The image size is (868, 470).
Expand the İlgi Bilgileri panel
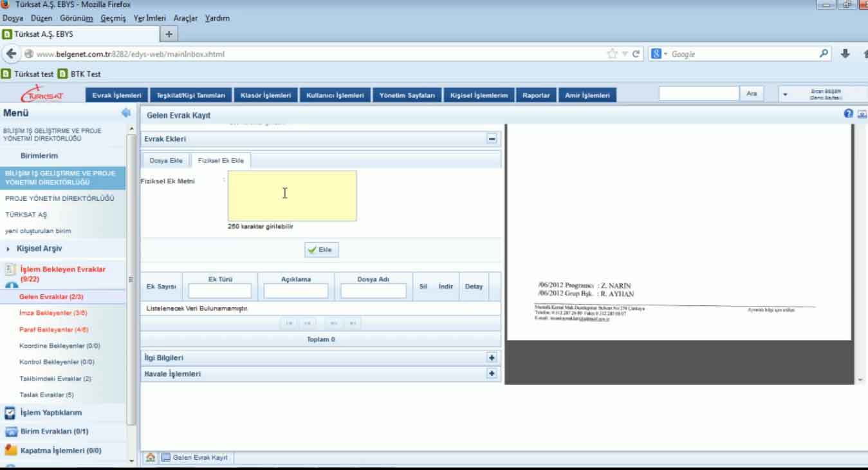(x=492, y=357)
